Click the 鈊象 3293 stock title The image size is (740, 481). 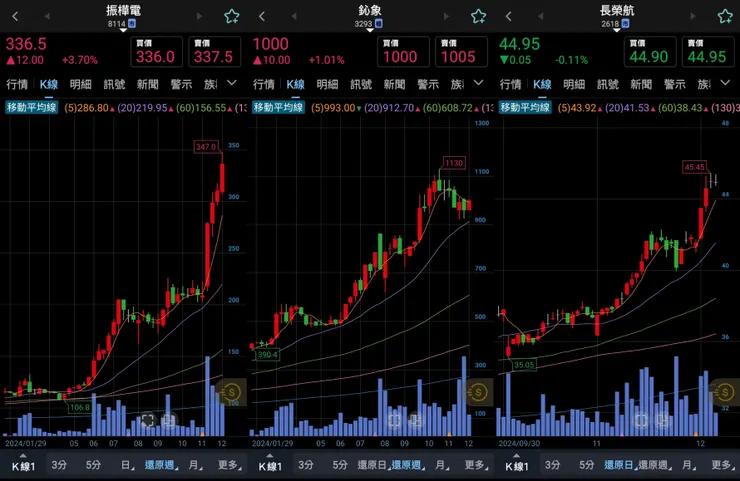pos(370,16)
